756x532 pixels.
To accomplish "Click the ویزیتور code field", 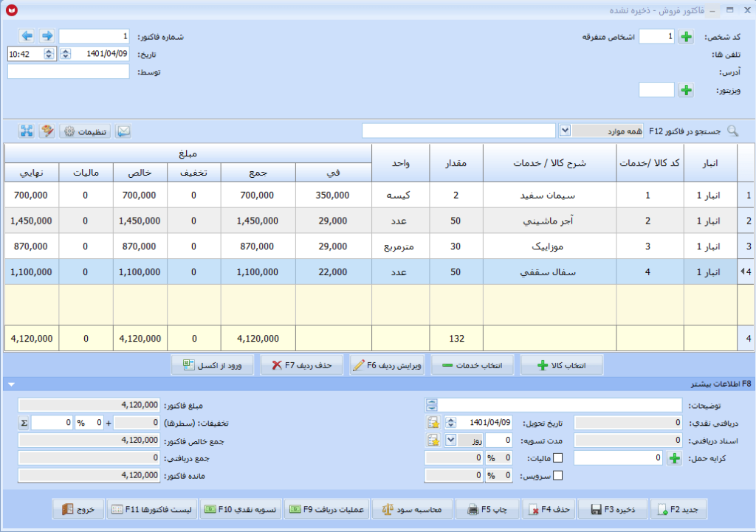I will [656, 90].
